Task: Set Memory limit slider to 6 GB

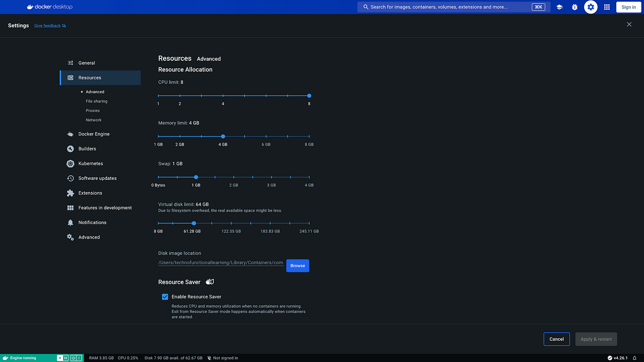Action: pos(266,136)
